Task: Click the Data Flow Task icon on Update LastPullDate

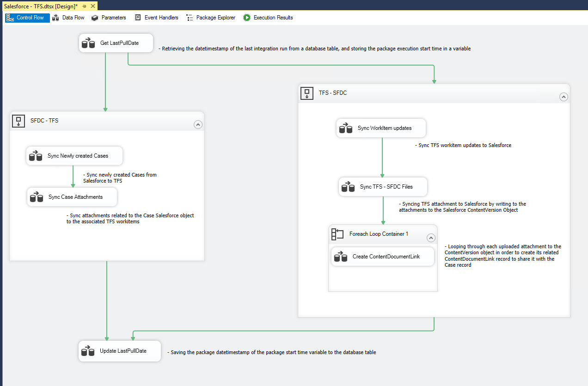Action: coord(87,351)
